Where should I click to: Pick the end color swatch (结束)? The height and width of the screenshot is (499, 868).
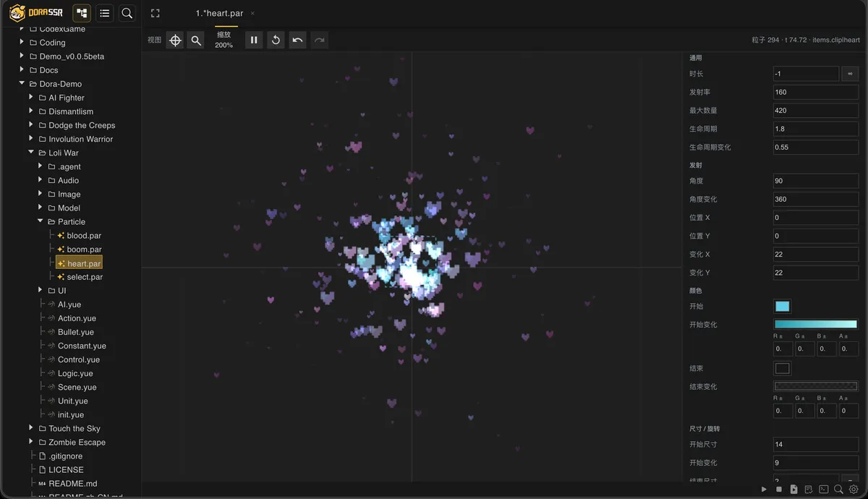click(782, 369)
